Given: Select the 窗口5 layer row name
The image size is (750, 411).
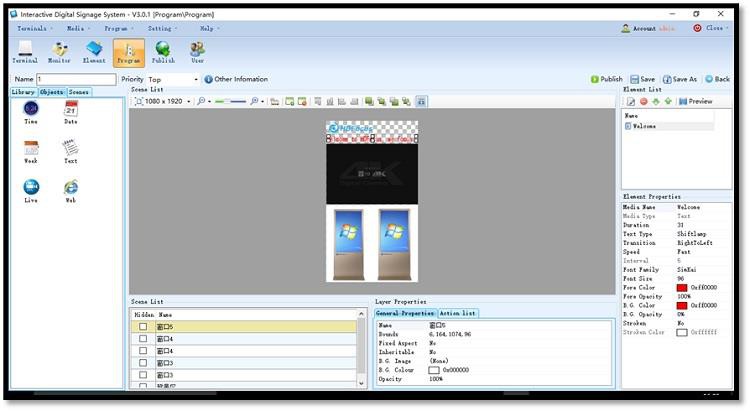Looking at the screenshot, I should tap(165, 327).
